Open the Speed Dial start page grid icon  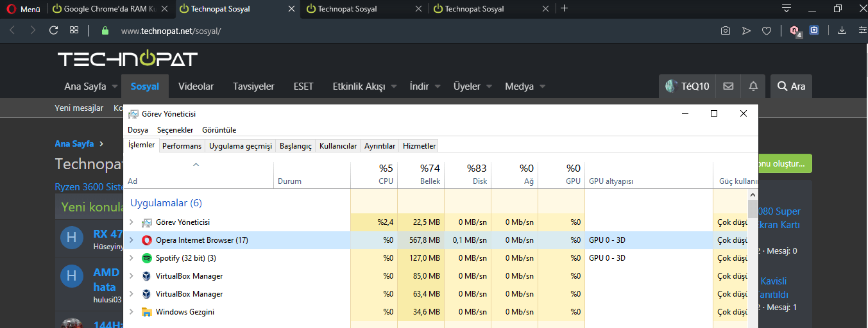coord(74,30)
